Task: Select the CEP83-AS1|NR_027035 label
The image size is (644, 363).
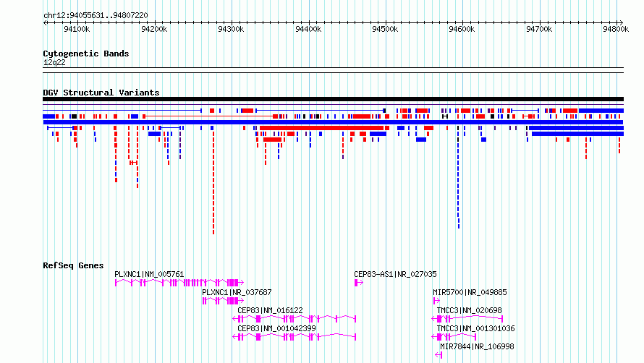Action: (396, 274)
